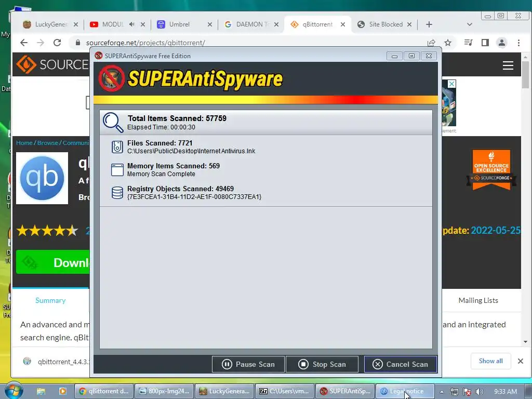Viewport: 532px width, 399px height.
Task: Close the Chrome downloads bar
Action: 521,361
